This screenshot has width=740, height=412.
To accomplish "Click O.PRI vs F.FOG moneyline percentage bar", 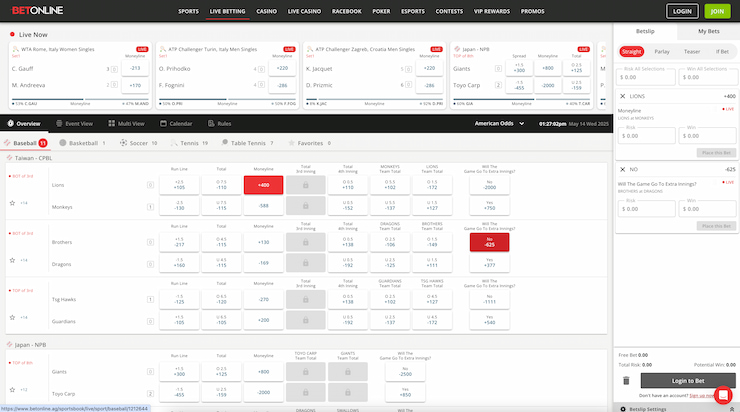I will pos(227,101).
